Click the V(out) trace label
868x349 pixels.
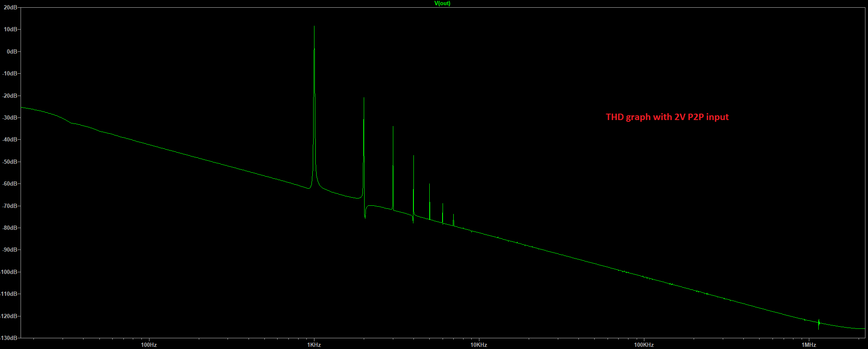(x=442, y=3)
